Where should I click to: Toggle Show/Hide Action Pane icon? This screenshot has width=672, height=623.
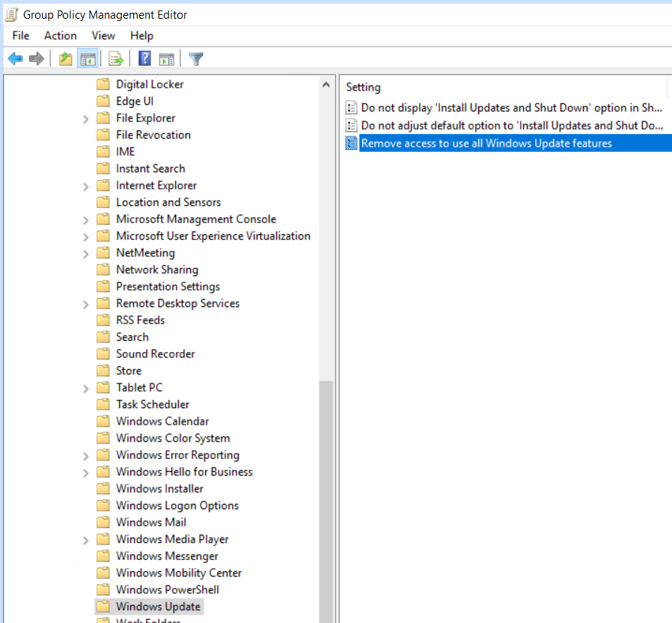(x=166, y=59)
